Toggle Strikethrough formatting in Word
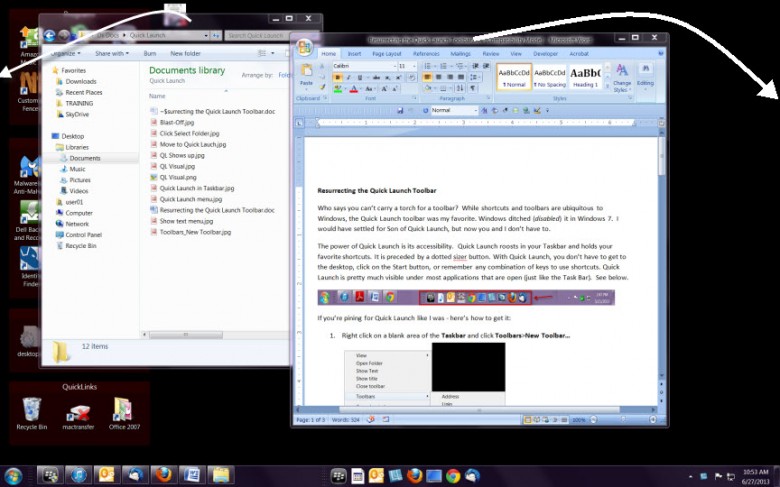This screenshot has width=780, height=487. click(x=377, y=78)
